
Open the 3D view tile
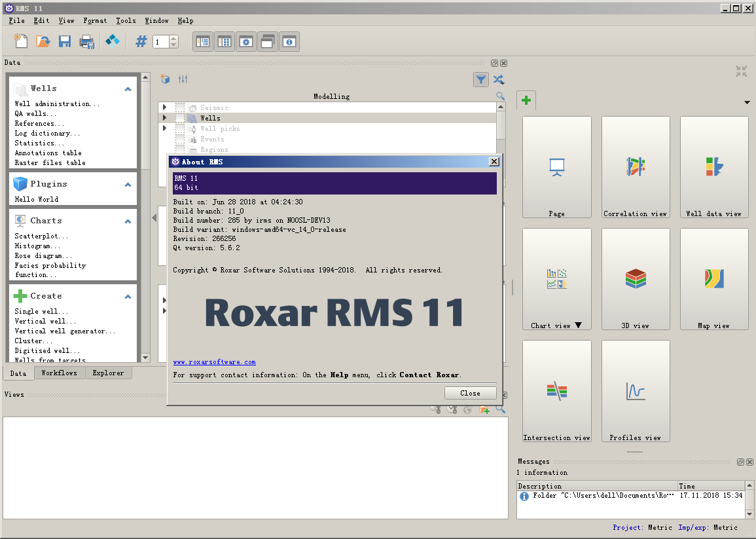pos(636,279)
